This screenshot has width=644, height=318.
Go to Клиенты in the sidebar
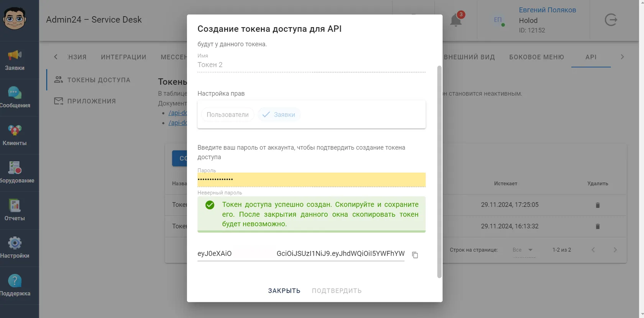click(x=15, y=135)
